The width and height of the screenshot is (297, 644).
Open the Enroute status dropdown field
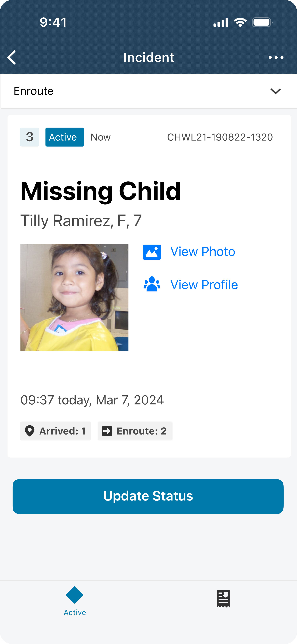[x=140, y=91]
